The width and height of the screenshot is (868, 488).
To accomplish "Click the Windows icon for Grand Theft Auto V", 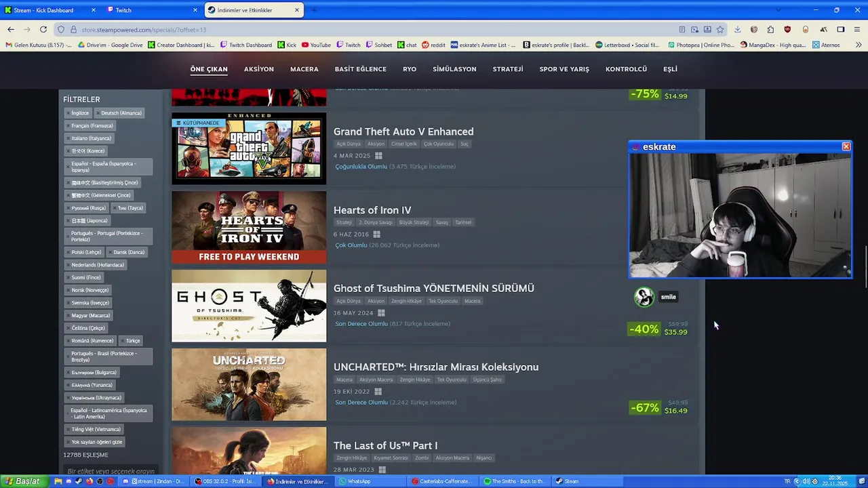I will tap(378, 156).
